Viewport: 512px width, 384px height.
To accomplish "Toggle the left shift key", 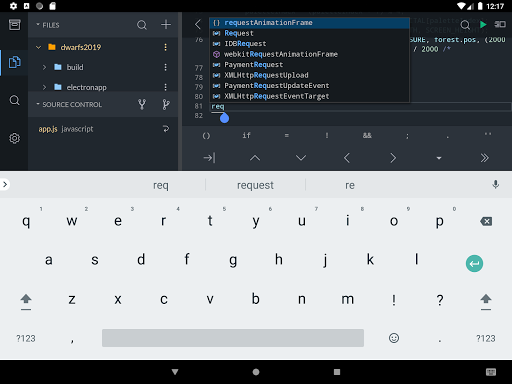I will coord(26,300).
